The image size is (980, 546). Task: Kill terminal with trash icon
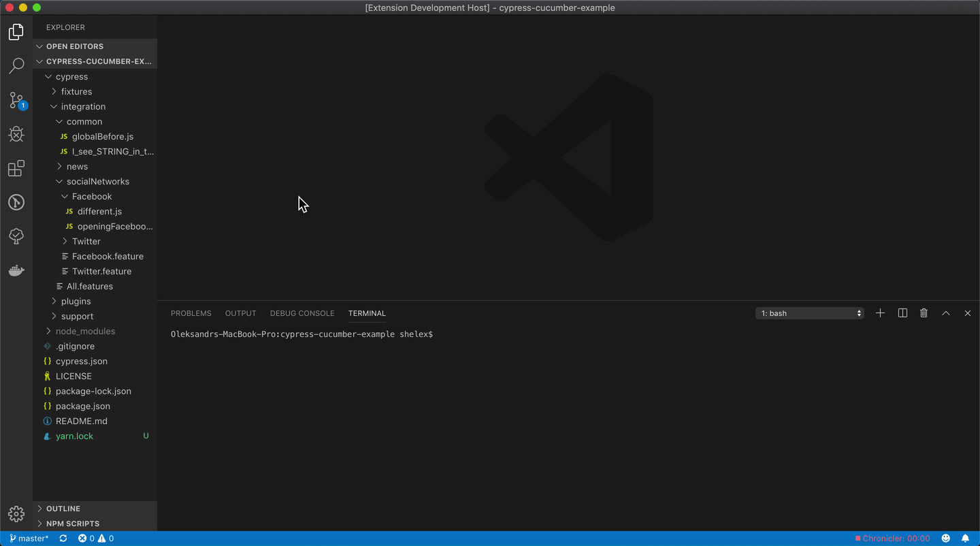pyautogui.click(x=924, y=313)
